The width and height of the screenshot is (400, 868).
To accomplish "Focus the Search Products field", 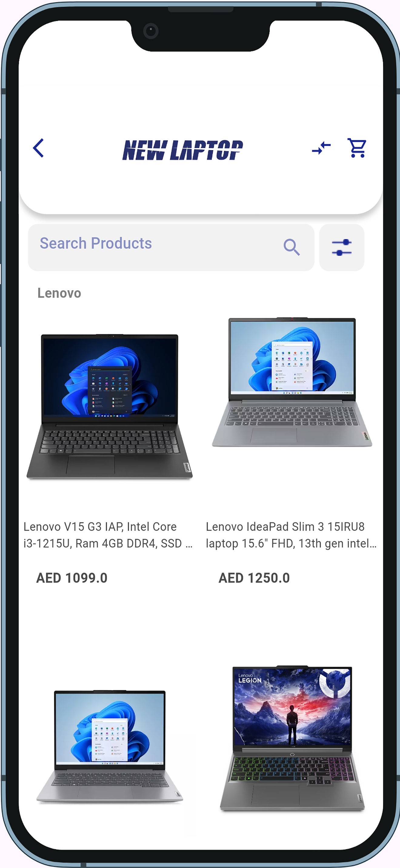I will coord(171,248).
